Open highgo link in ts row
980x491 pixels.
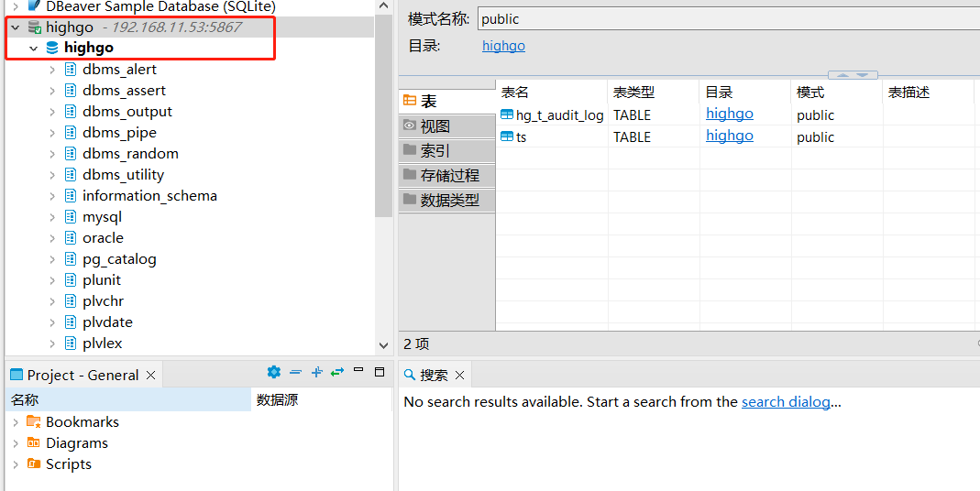[730, 136]
